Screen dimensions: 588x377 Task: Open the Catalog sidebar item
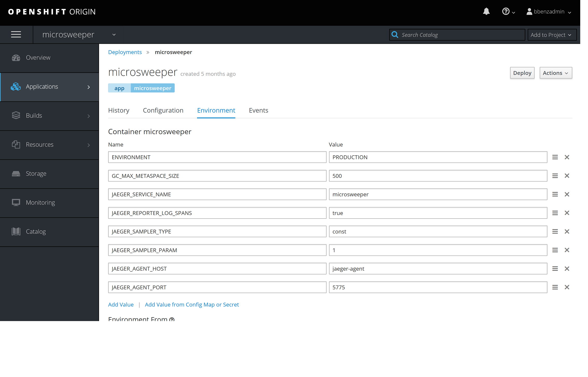(x=36, y=231)
